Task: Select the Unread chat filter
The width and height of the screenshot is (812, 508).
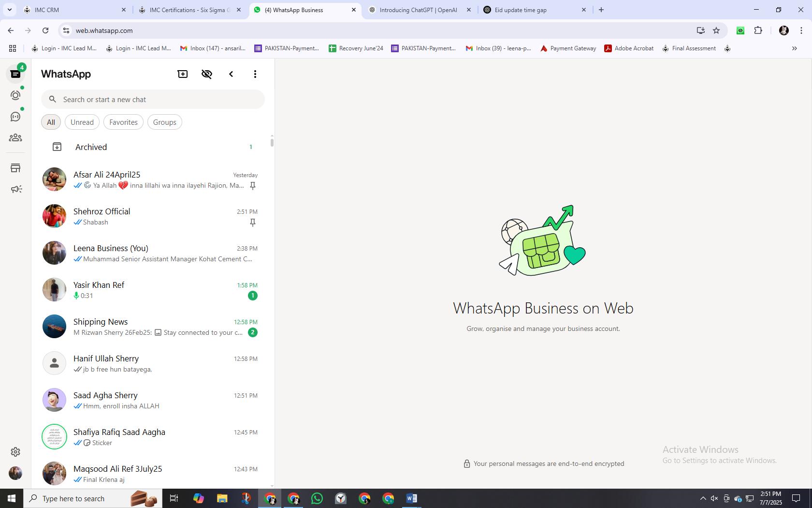Action: [x=82, y=122]
